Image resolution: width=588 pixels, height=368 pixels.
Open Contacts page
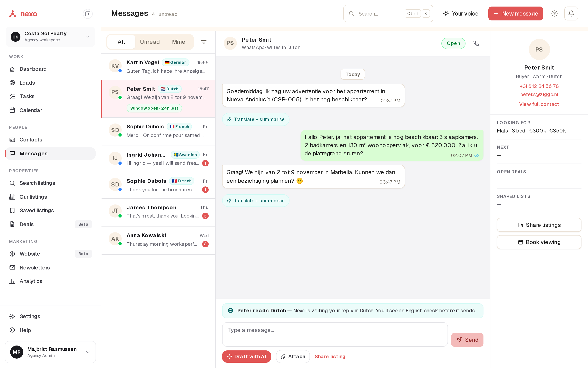51,140
